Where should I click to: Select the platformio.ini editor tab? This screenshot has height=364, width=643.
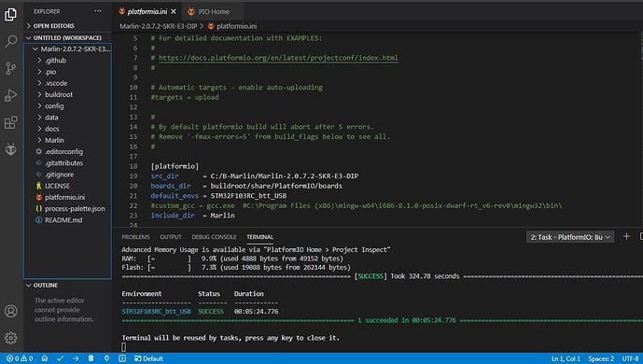point(147,11)
